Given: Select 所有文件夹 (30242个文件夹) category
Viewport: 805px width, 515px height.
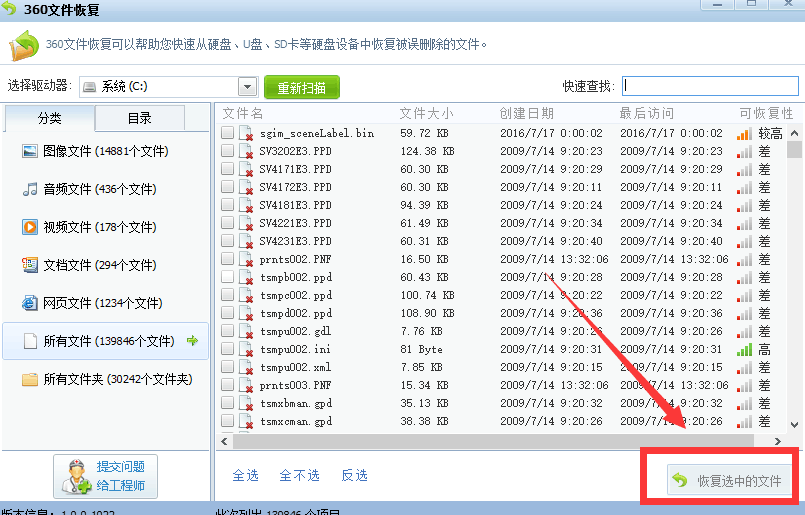Looking at the screenshot, I should coord(105,379).
